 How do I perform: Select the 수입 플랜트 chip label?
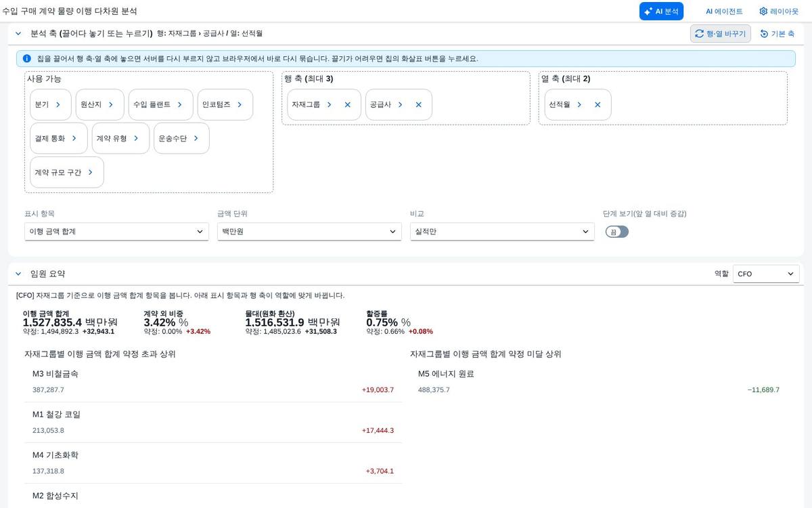point(152,105)
